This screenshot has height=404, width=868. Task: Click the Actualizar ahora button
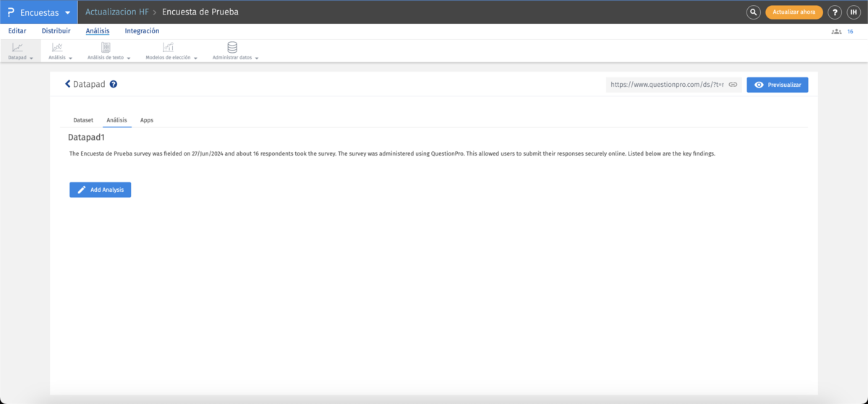click(x=794, y=12)
